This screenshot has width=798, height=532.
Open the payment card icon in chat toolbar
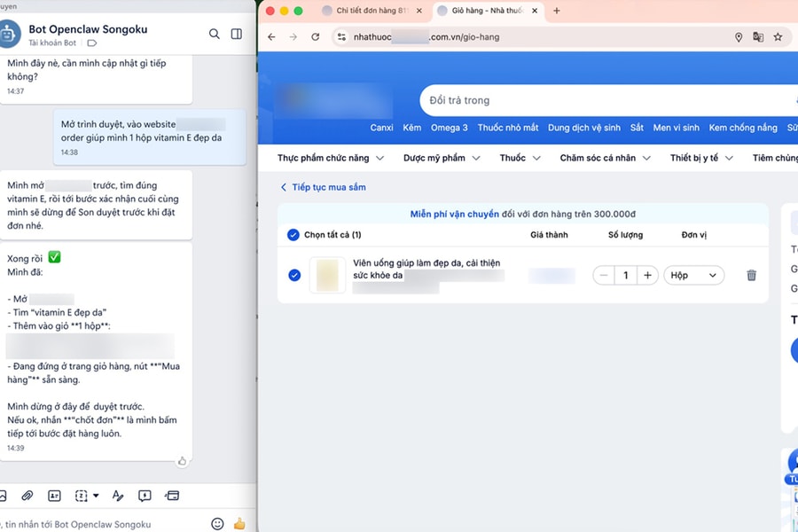(x=172, y=495)
